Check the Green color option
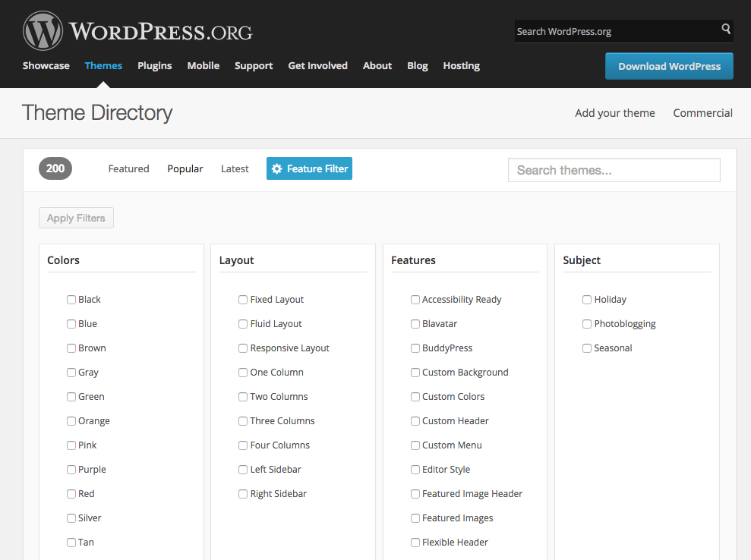 (x=71, y=397)
